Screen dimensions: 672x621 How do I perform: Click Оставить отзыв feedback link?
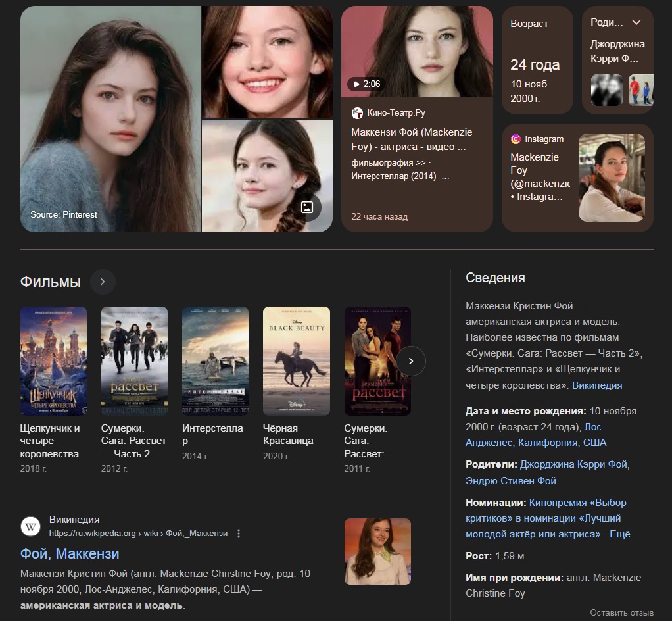621,613
